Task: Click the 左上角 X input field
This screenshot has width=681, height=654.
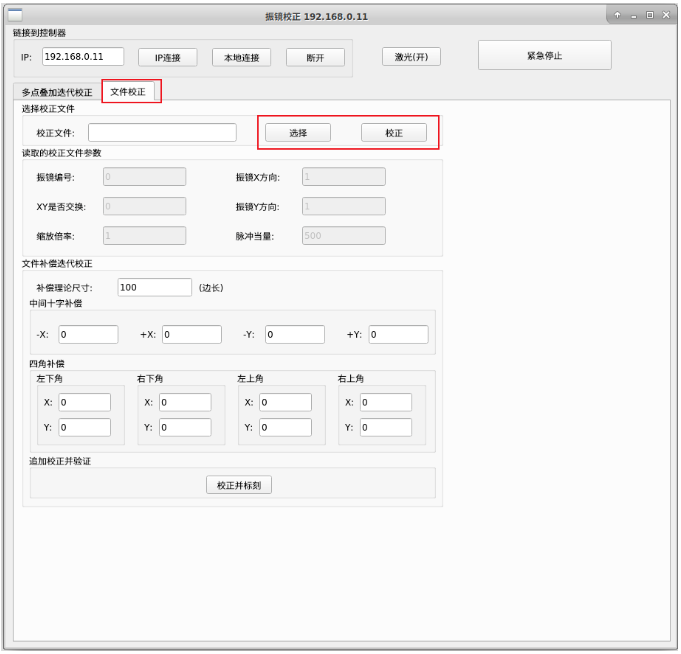Action: tap(286, 403)
